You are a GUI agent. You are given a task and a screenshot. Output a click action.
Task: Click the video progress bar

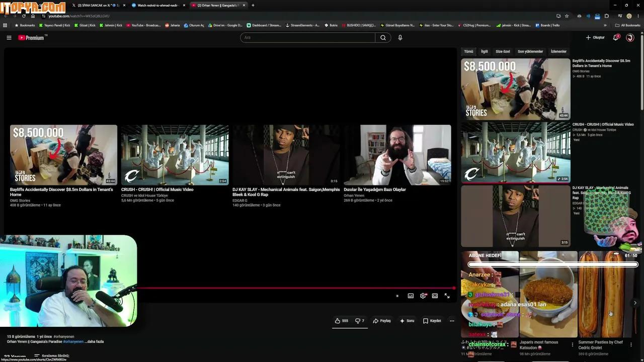pyautogui.click(x=296, y=289)
